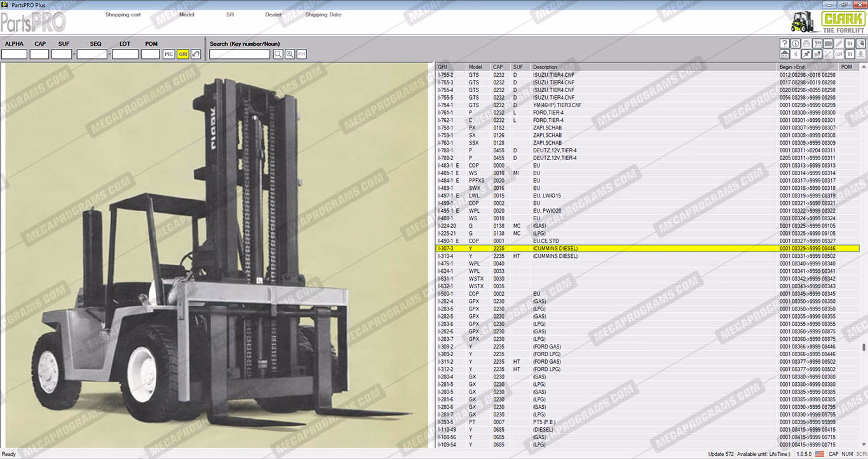This screenshot has height=459, width=868.
Task: Click the CAP input field
Action: coord(39,54)
